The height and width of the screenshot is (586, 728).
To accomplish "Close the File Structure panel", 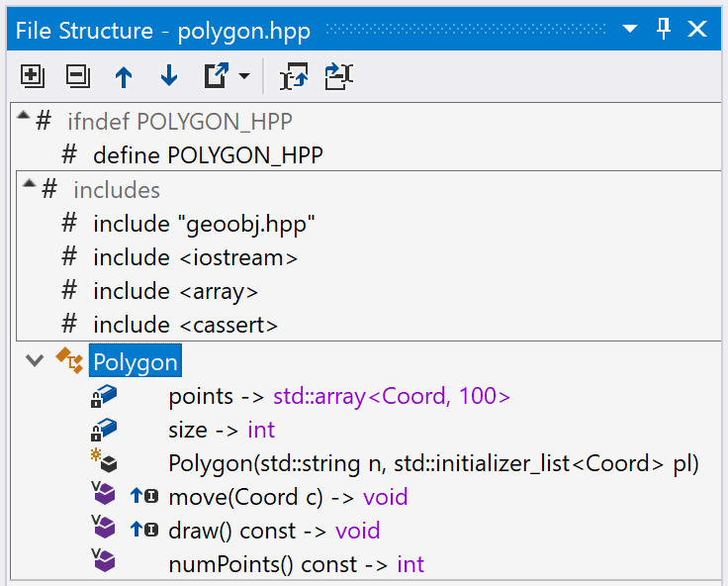I will click(x=697, y=29).
